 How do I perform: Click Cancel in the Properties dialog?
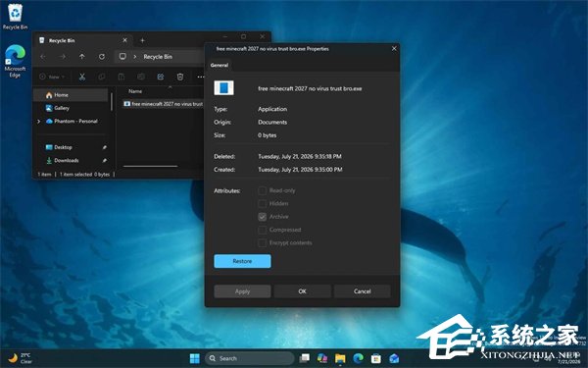click(x=363, y=291)
